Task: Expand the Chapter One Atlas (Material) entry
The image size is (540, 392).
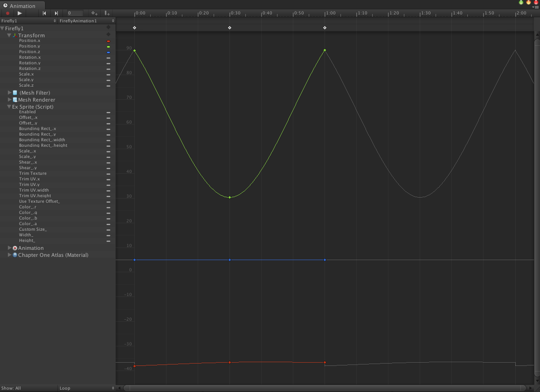Action: point(10,254)
